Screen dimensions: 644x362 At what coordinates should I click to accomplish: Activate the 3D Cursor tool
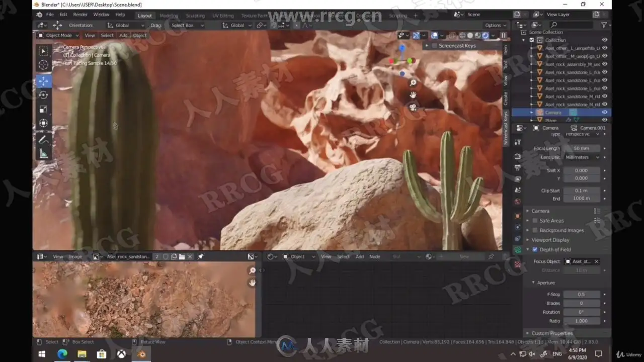coord(44,65)
